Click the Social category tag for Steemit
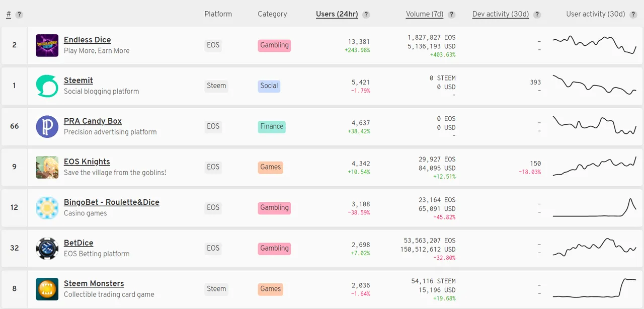 point(269,86)
